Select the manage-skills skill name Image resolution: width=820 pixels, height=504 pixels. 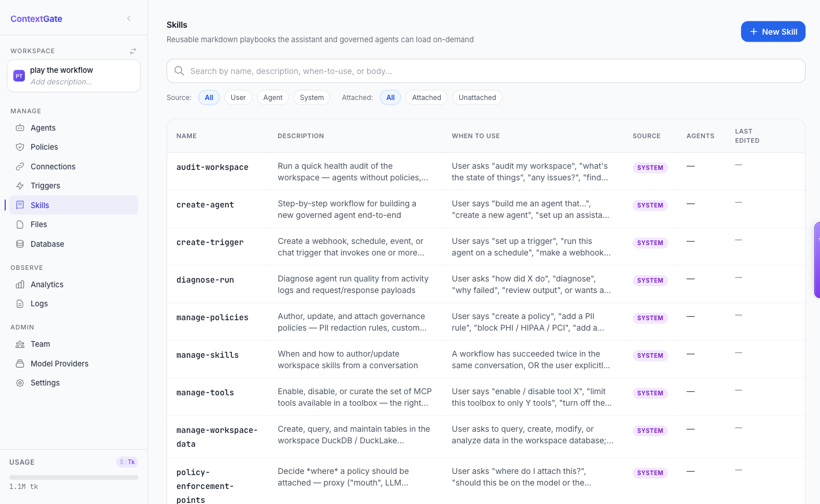coord(208,355)
